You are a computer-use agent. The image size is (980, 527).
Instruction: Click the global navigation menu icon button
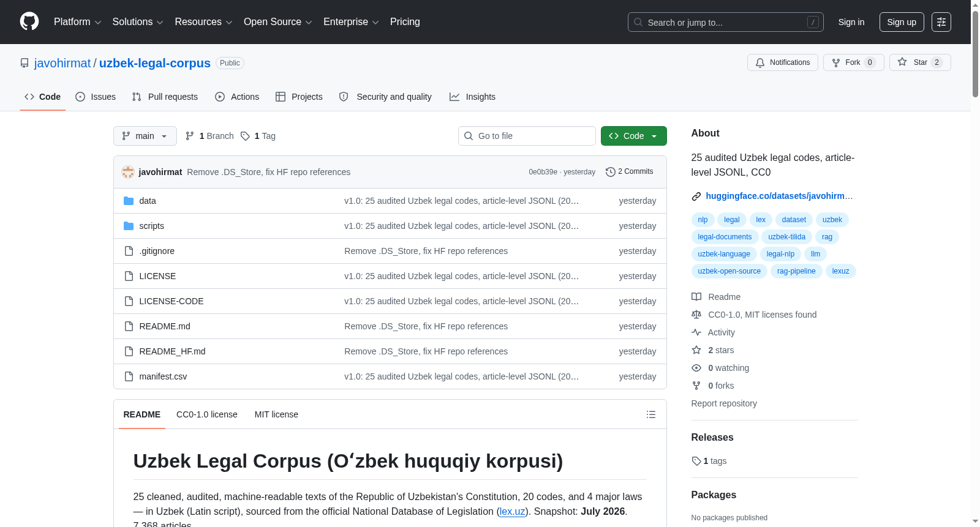point(941,22)
